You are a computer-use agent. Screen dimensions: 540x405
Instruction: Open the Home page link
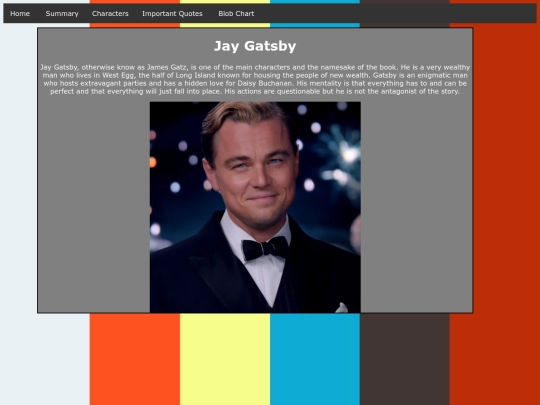click(20, 14)
